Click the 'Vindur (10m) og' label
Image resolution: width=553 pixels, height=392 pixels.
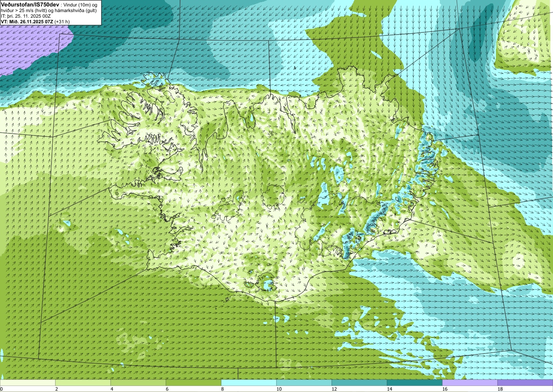(80, 4)
